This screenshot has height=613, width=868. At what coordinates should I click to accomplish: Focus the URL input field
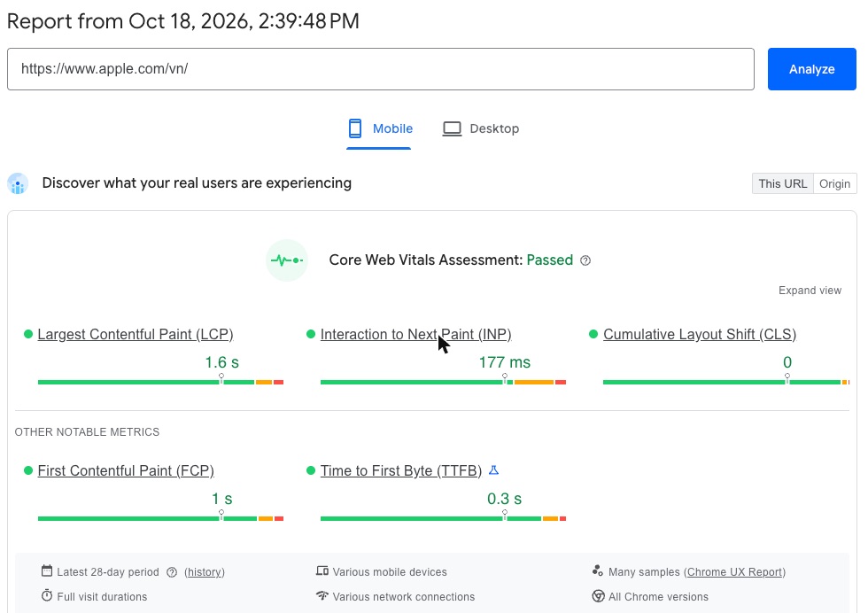[x=381, y=69]
